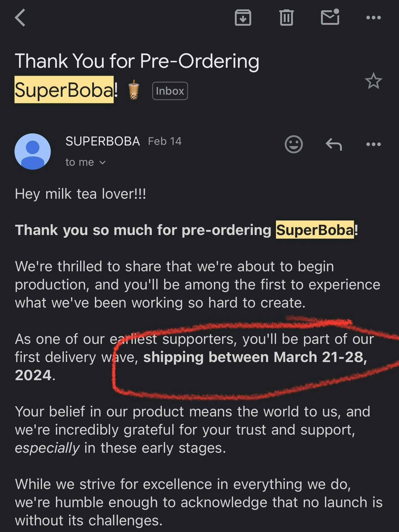This screenshot has width=399, height=532.
Task: Star the SuperBoba email
Action: coord(373,81)
